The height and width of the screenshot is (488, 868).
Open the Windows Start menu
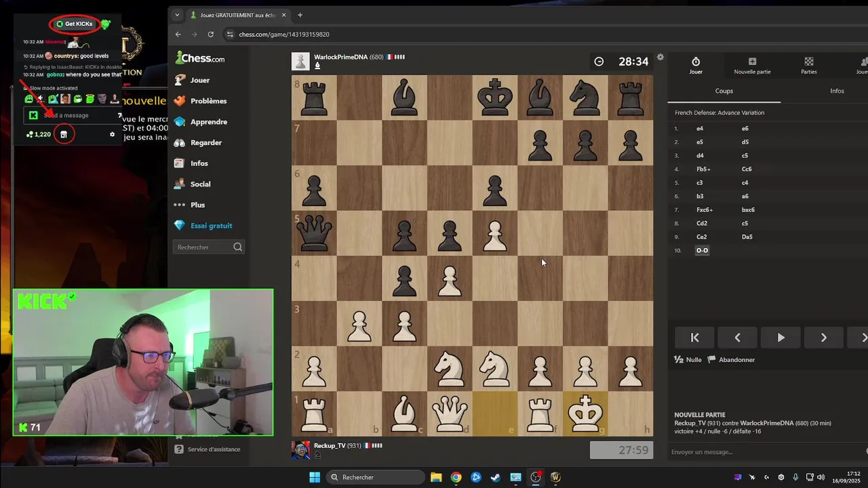click(315, 477)
